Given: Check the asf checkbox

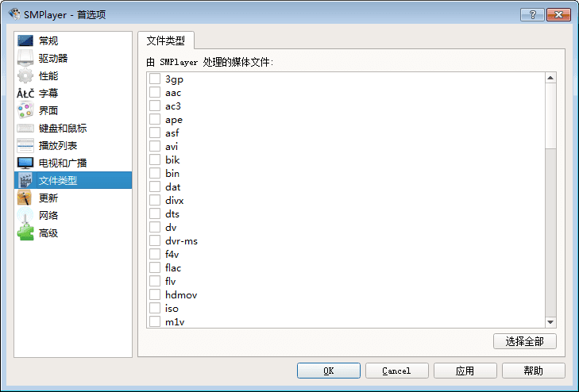Looking at the screenshot, I should pyautogui.click(x=155, y=133).
